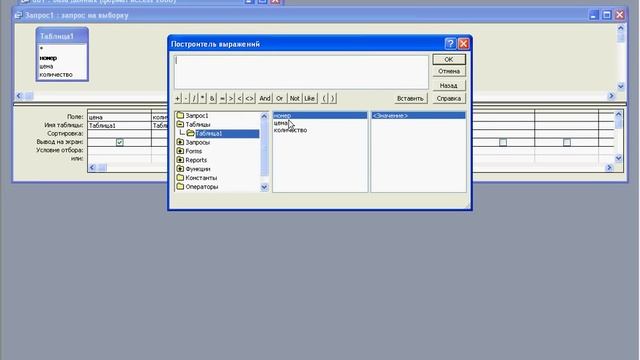Toggle the Вывод на экран checkbox for цена
This screenshot has height=360, width=640.
pyautogui.click(x=120, y=142)
